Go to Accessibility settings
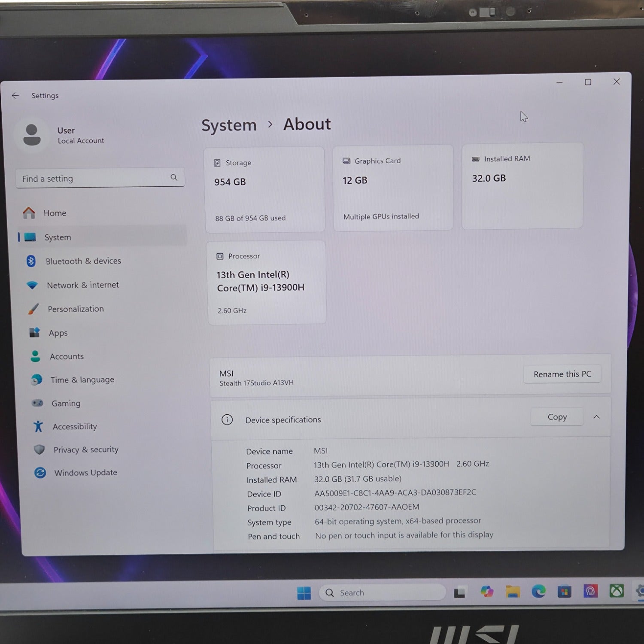This screenshot has width=644, height=644. coord(75,426)
